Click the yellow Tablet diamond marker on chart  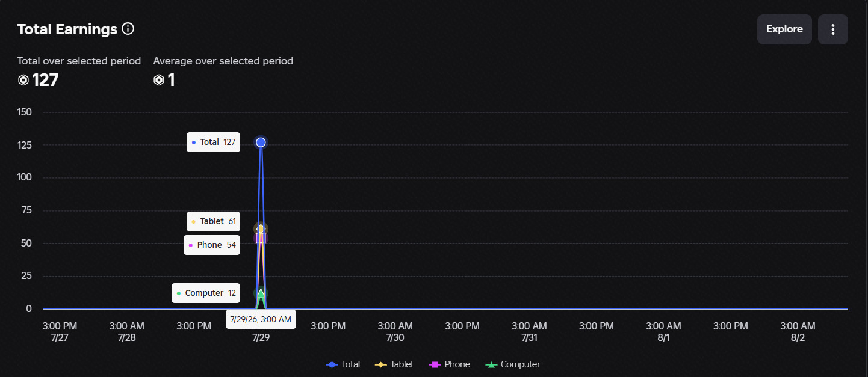261,228
